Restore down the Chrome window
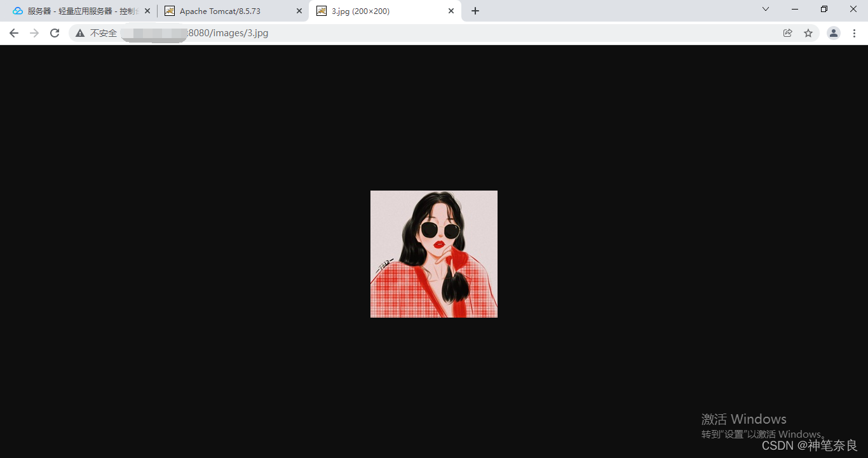This screenshot has width=868, height=458. click(x=824, y=9)
